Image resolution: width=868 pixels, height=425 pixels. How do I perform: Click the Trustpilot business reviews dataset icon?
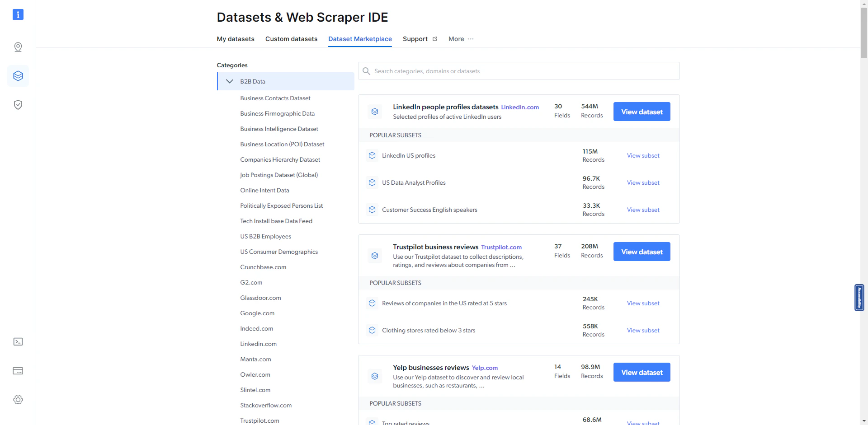375,256
